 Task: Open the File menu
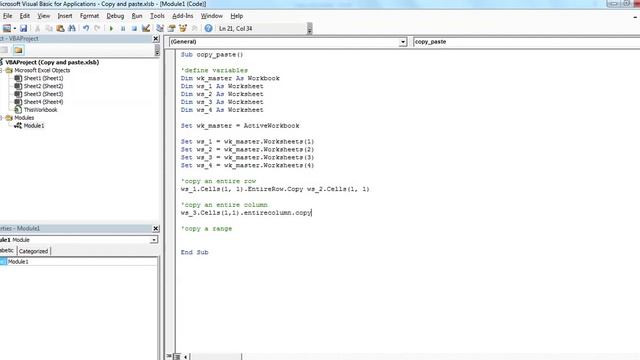coord(7,16)
